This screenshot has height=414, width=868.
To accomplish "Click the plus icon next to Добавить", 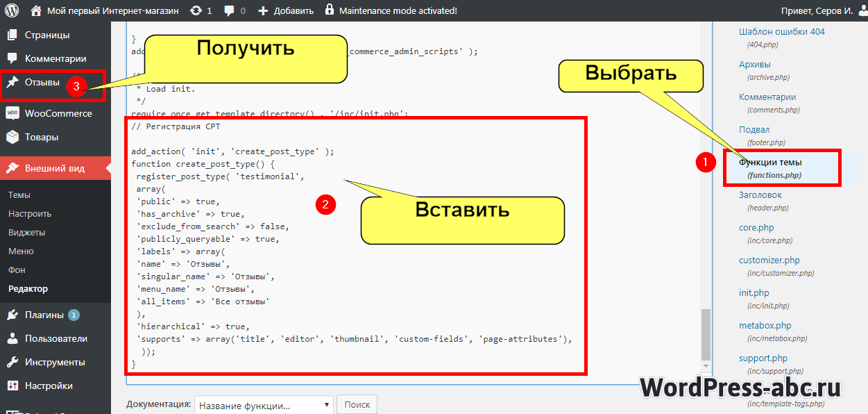I will point(263,10).
